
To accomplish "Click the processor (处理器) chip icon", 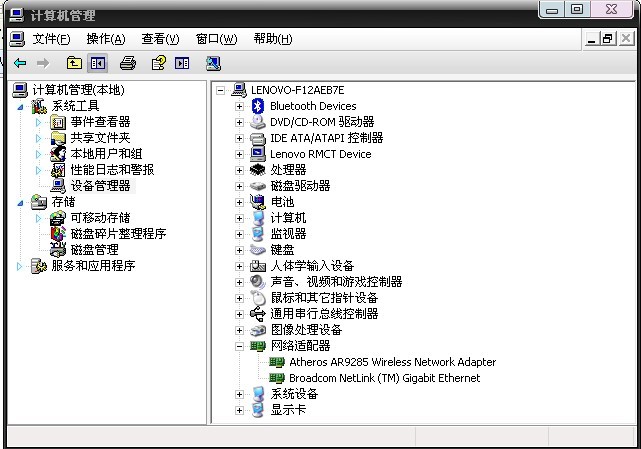I will pos(258,170).
